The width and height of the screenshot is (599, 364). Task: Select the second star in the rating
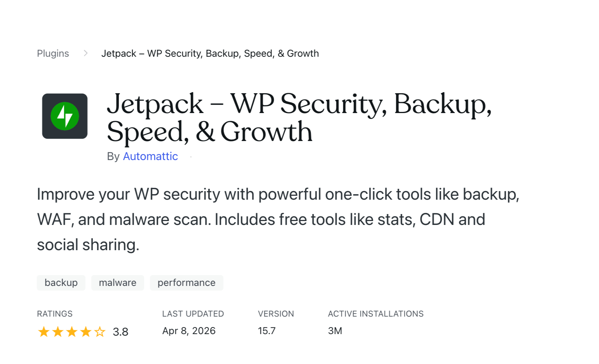(57, 332)
